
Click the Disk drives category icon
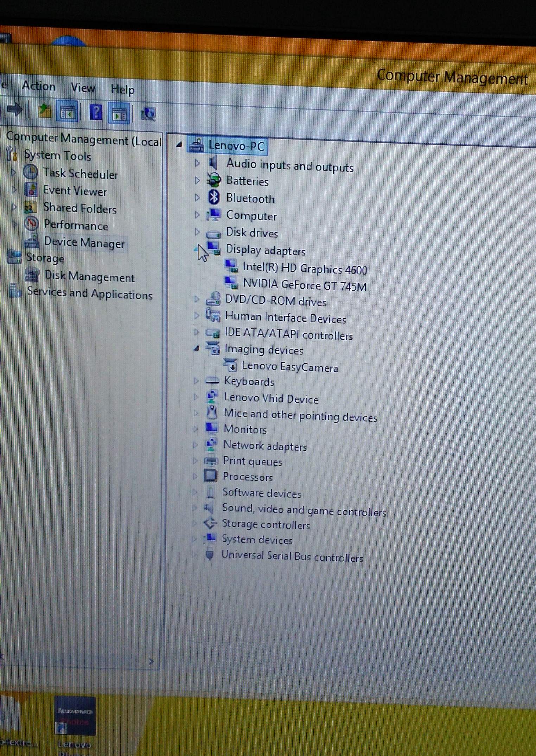(x=213, y=234)
